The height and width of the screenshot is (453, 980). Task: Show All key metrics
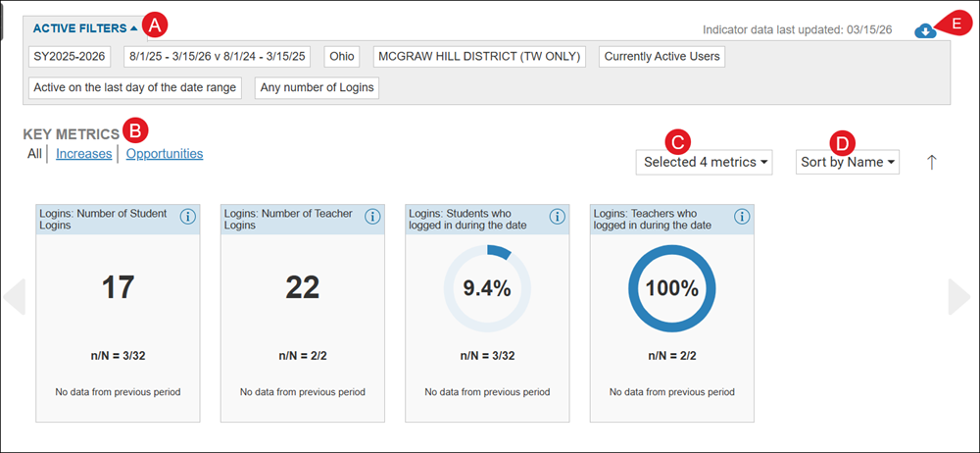[34, 154]
